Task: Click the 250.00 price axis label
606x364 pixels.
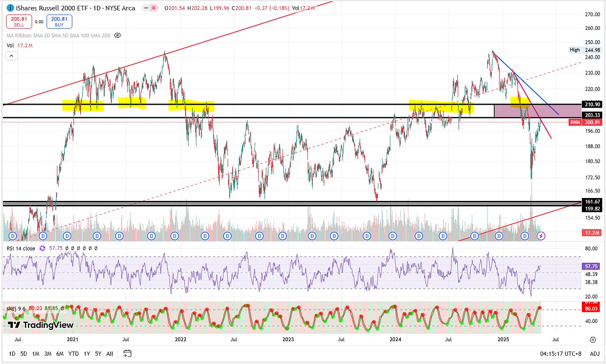Action: 593,42
